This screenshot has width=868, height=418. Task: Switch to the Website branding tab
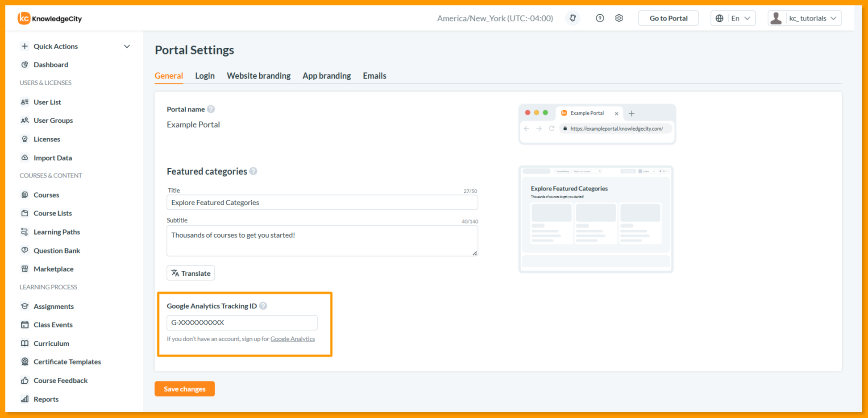259,76
